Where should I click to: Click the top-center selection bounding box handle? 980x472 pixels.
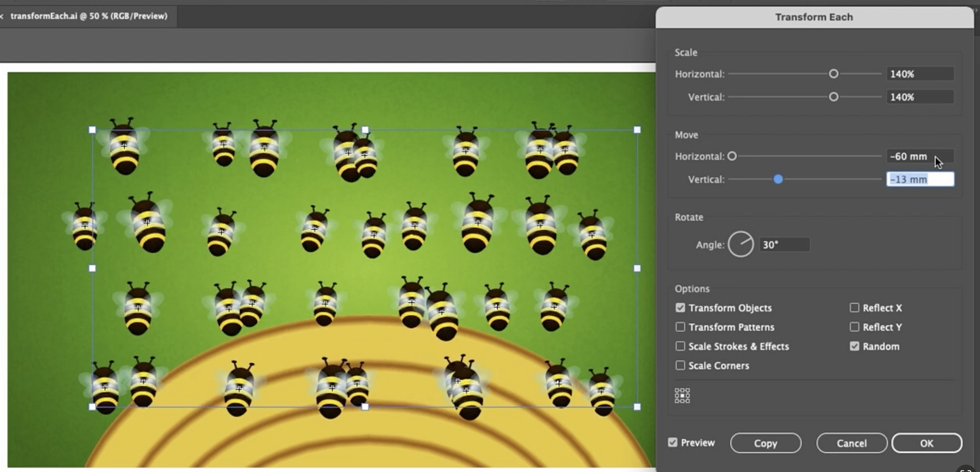click(365, 130)
